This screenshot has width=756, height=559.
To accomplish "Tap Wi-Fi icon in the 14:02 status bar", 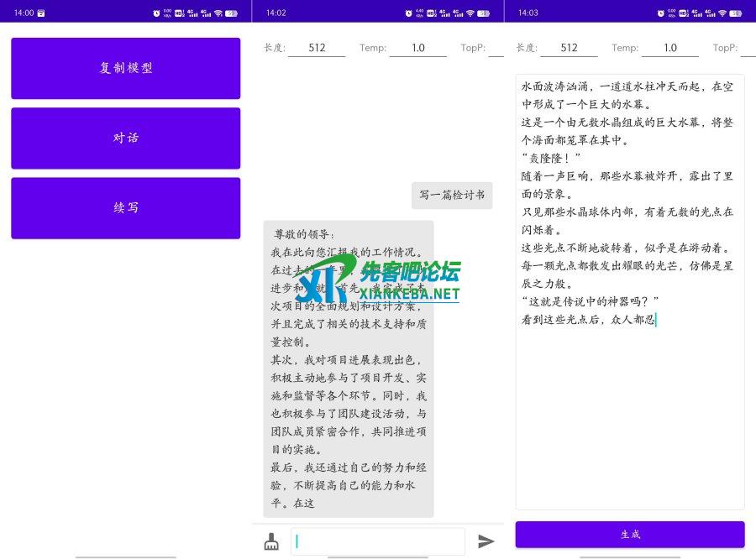I will 470,13.
